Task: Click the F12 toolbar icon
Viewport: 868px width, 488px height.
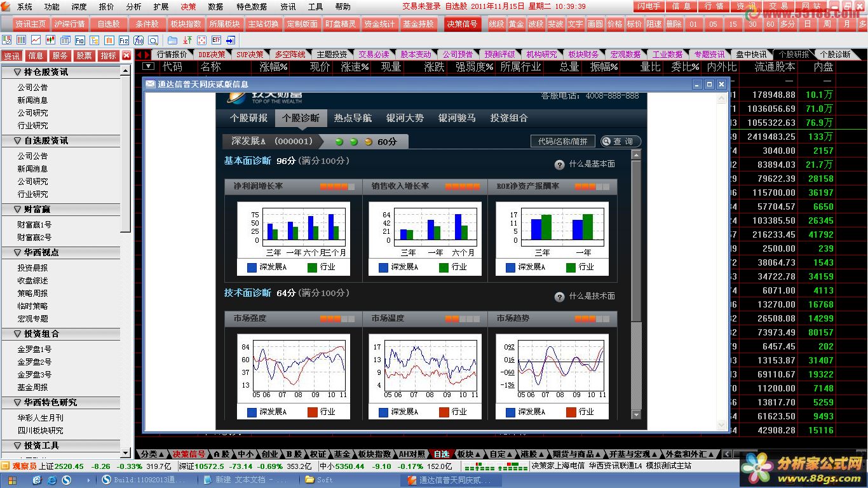Action: coord(124,40)
